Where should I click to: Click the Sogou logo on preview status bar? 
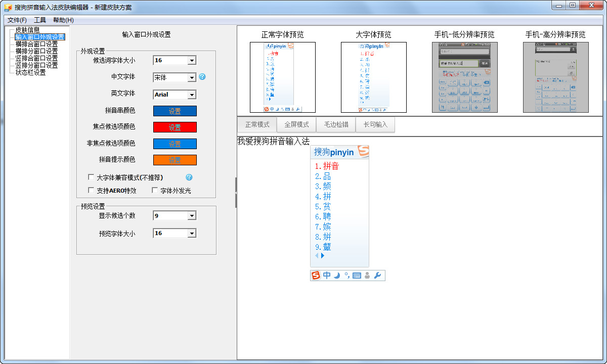coord(316,276)
